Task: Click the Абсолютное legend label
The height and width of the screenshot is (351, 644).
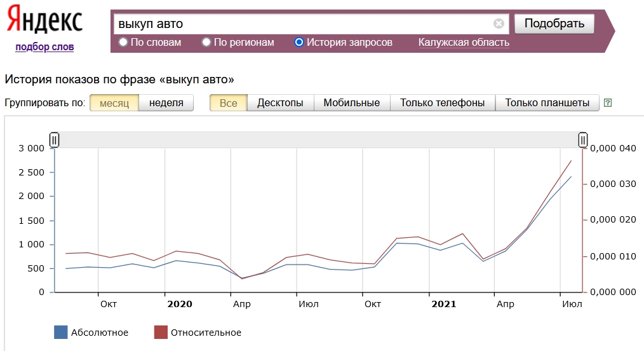Action: [99, 333]
